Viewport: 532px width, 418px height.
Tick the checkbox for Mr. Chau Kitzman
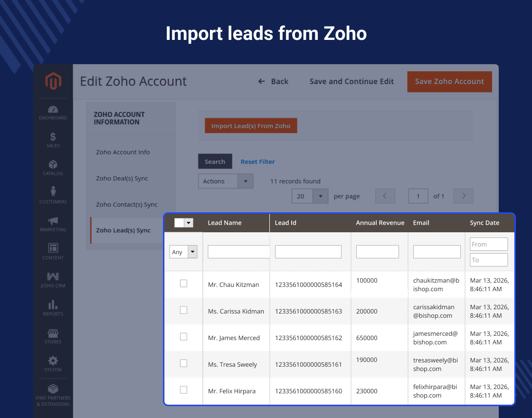tap(183, 283)
